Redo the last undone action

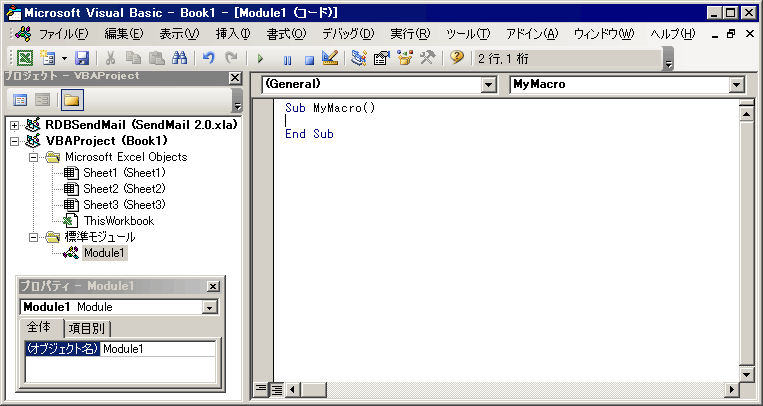pos(231,58)
